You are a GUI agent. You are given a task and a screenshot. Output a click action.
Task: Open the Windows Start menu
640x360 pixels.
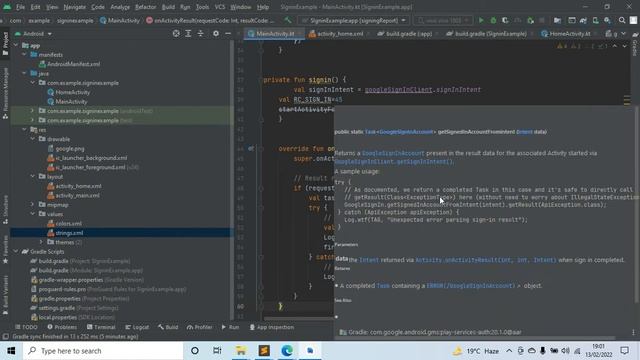tap(11, 351)
